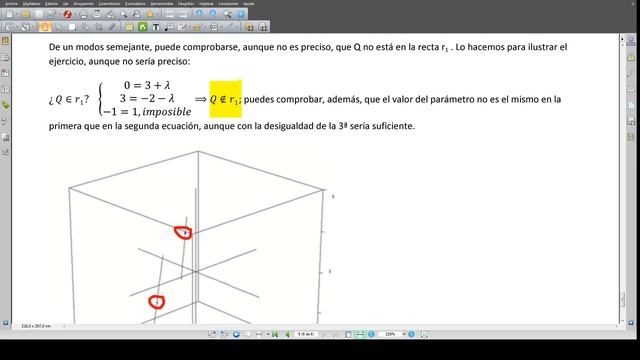Activate the Snapshot tool
The image size is (640, 360).
pos(72,27)
